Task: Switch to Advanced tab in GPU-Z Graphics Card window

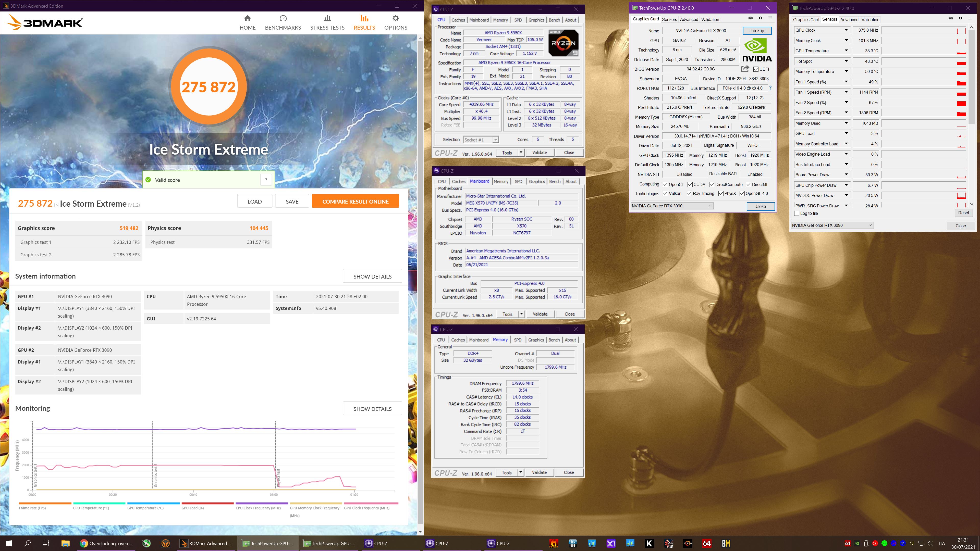Action: [x=689, y=19]
